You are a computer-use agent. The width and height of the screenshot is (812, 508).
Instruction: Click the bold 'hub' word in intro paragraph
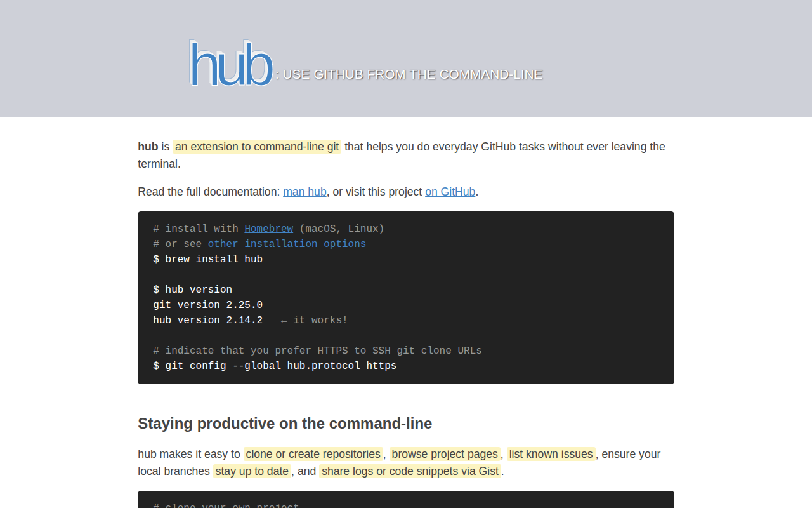pos(148,147)
